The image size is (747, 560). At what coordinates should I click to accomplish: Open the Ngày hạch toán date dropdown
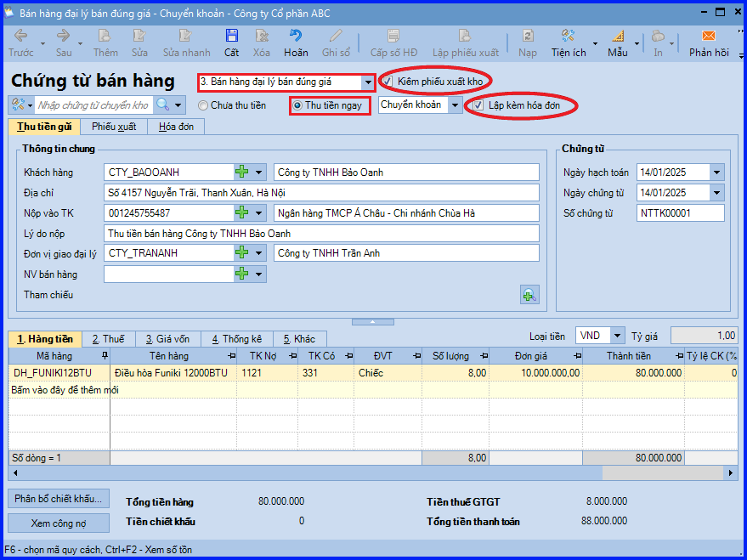click(x=716, y=173)
